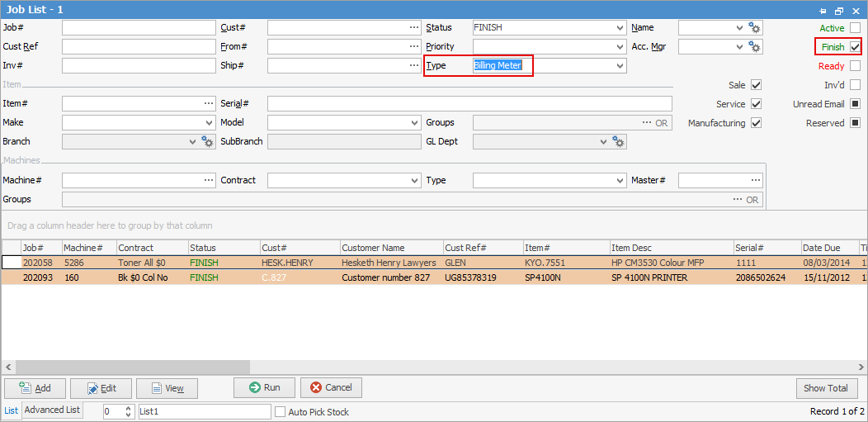
Task: Open settings gear beside GL Dept field
Action: click(x=618, y=142)
